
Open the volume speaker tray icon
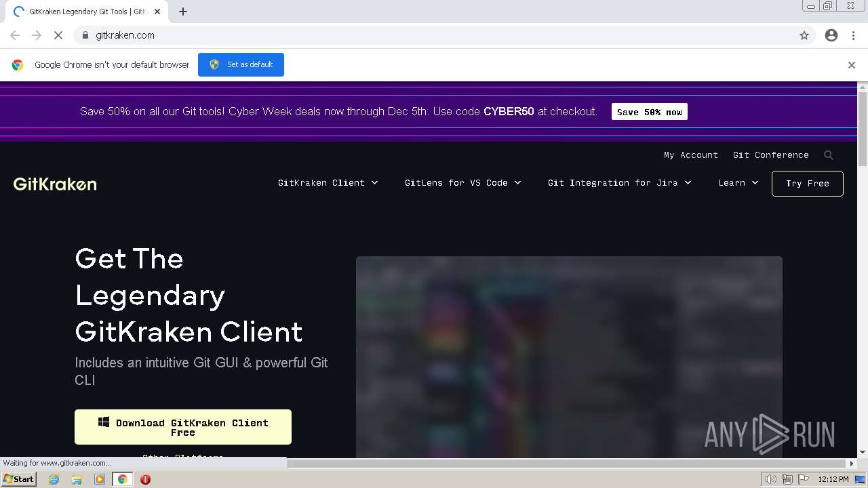click(x=771, y=479)
